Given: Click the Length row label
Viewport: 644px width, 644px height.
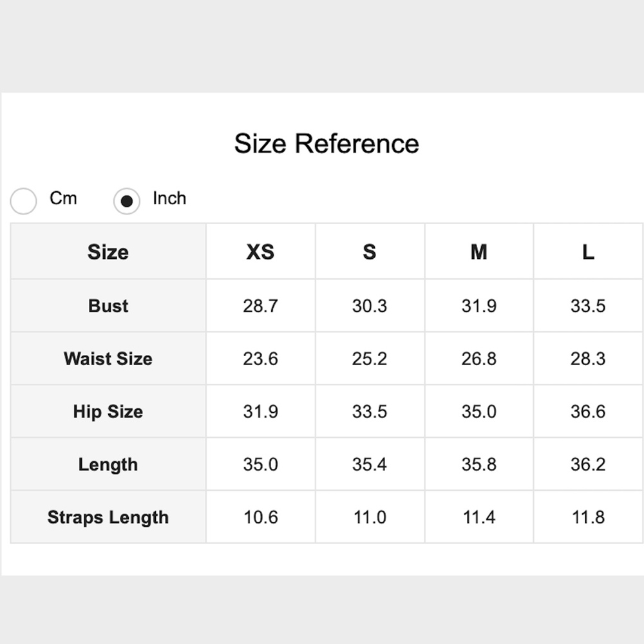Looking at the screenshot, I should tap(108, 464).
